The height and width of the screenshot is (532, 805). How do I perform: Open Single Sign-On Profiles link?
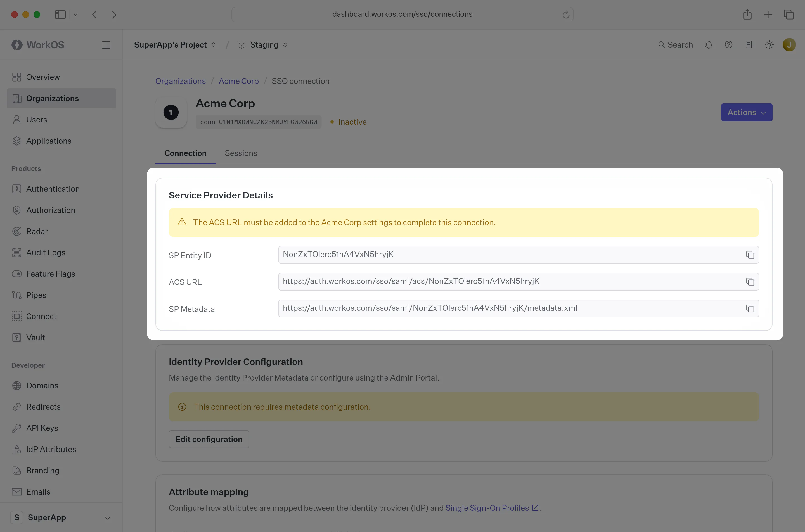(492, 508)
